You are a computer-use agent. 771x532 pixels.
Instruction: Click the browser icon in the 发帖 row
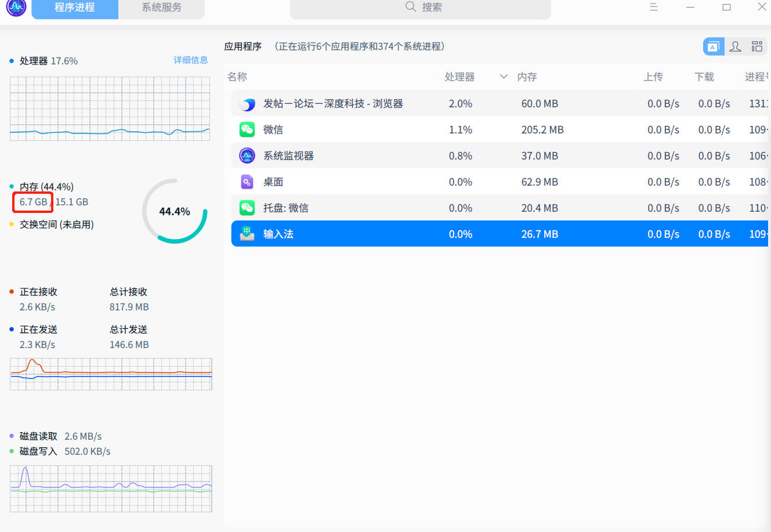[x=248, y=104]
